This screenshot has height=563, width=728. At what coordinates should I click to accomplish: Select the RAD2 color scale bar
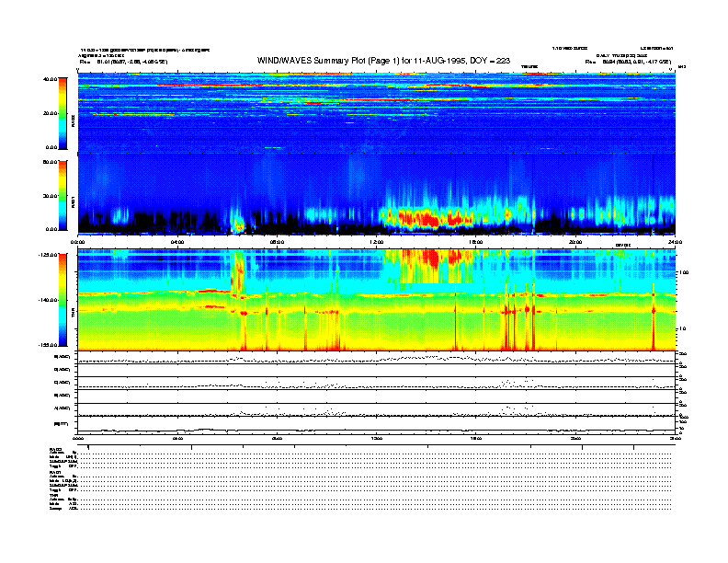click(63, 113)
